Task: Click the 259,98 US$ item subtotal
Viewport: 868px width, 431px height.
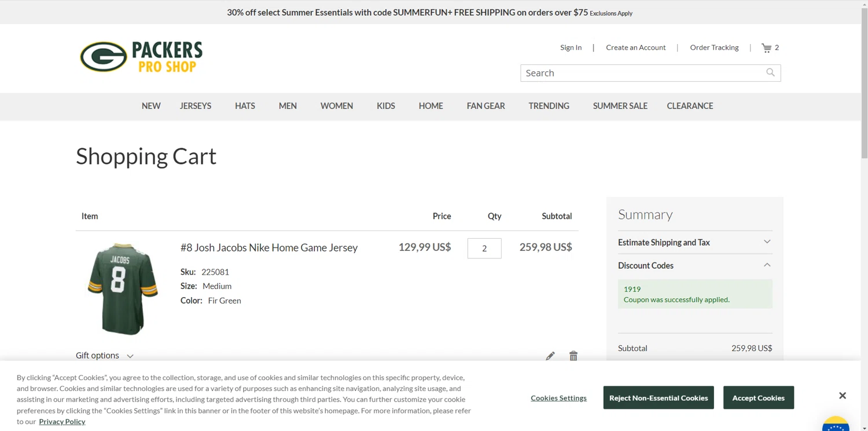Action: click(x=546, y=247)
